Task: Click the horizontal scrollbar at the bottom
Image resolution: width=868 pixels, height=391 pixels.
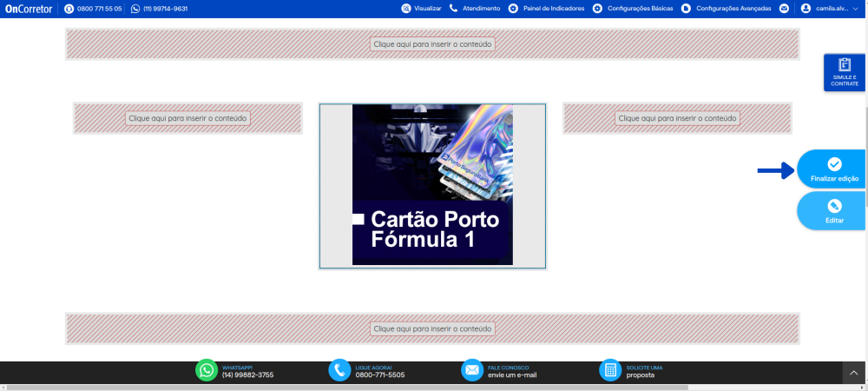Action: pos(346,388)
